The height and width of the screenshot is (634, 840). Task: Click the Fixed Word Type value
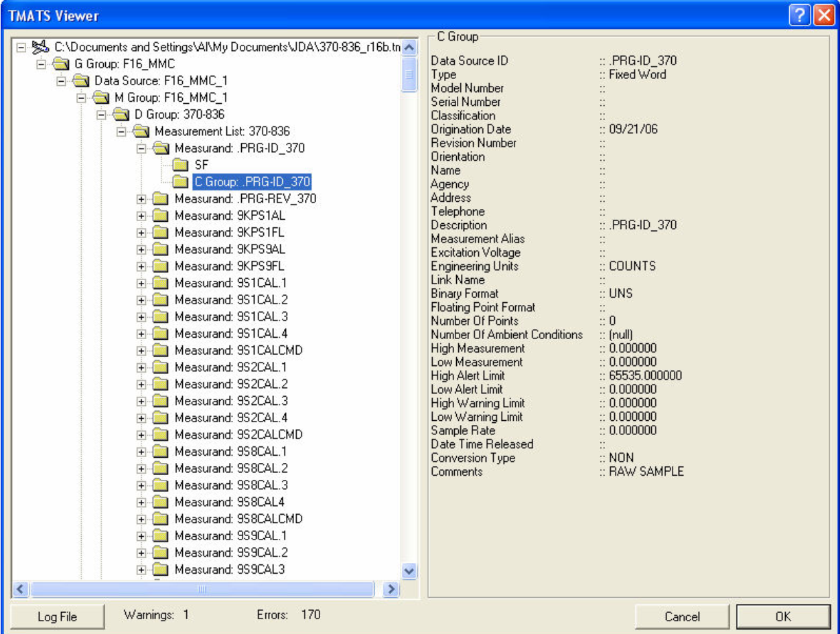[637, 74]
